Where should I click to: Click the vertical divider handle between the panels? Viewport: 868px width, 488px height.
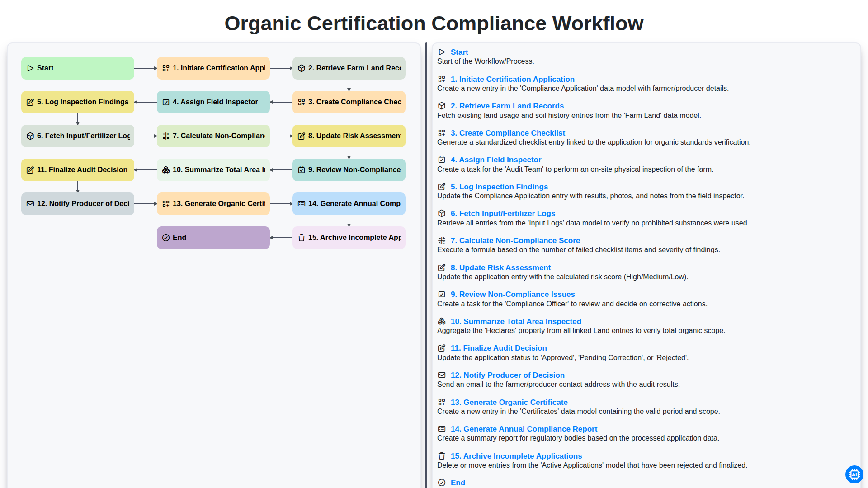426,265
